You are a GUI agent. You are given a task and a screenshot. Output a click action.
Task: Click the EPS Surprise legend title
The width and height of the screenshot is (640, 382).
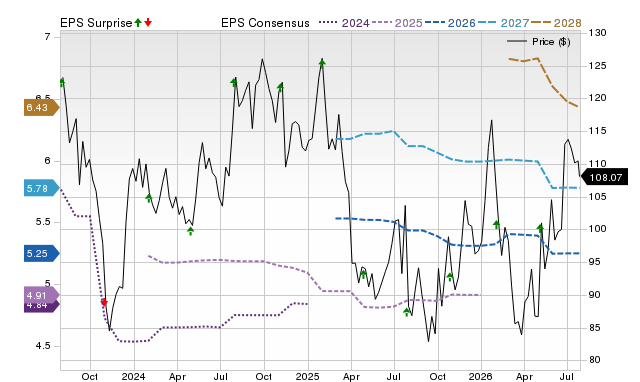pos(96,23)
